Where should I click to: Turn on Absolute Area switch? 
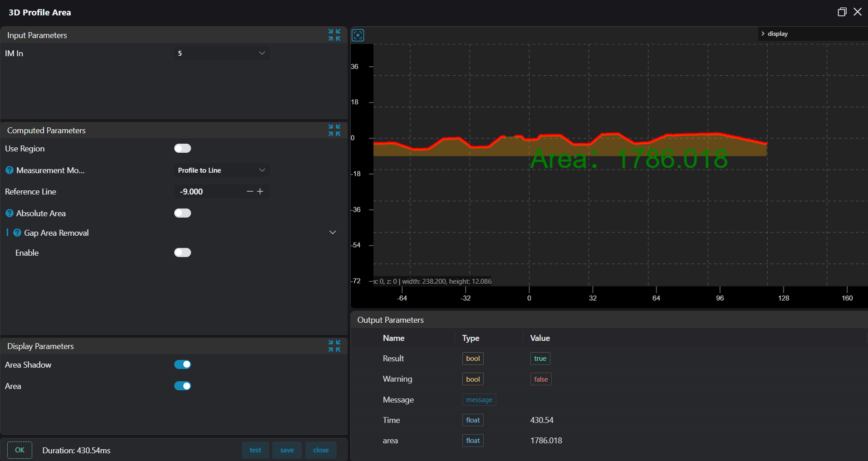[x=182, y=213]
